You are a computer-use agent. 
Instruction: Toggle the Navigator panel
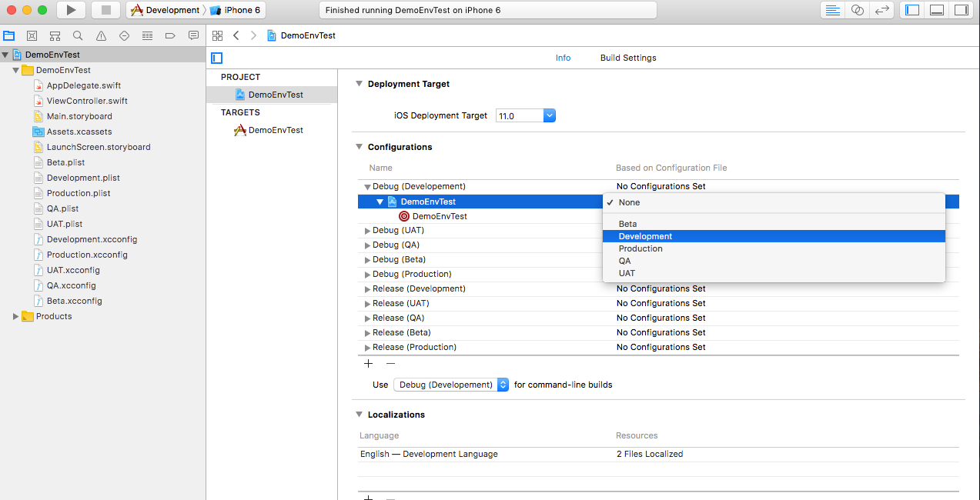point(912,10)
